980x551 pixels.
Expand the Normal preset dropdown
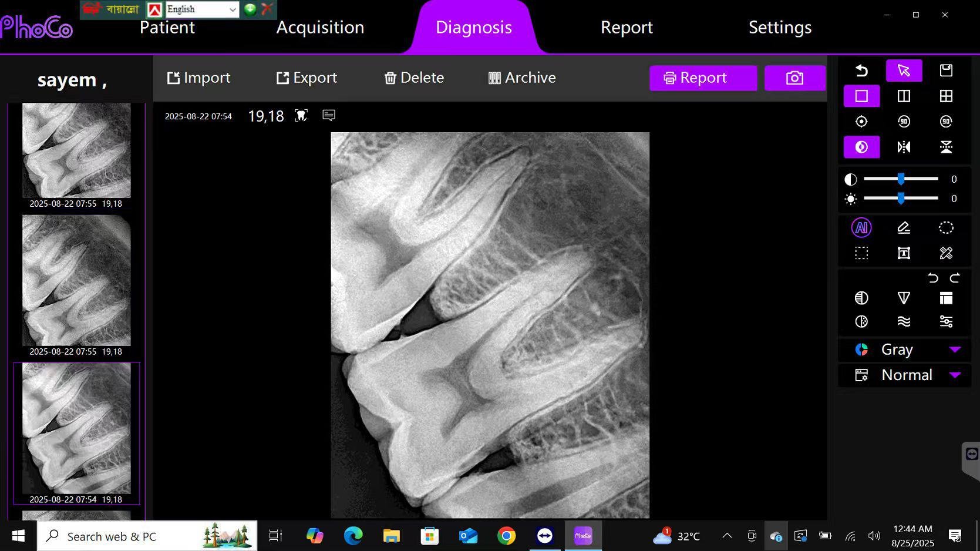point(955,375)
